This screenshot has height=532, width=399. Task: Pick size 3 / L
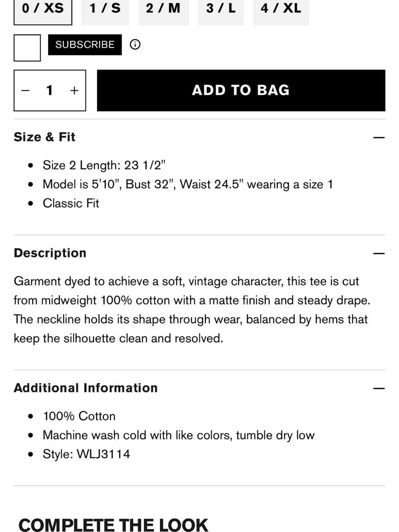click(221, 10)
